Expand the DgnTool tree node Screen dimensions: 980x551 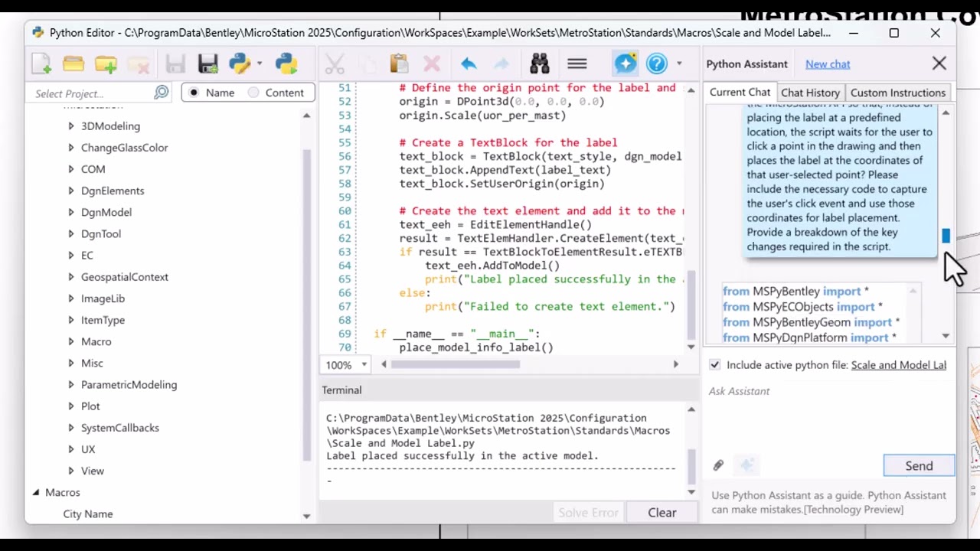point(71,233)
